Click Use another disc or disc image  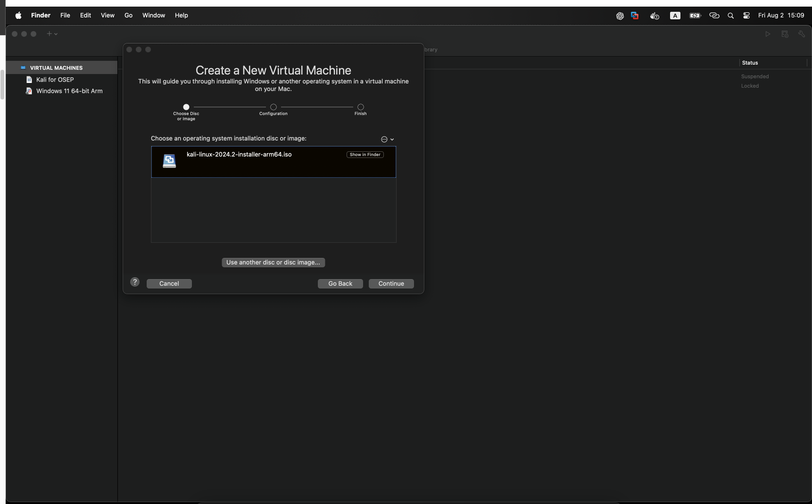point(273,262)
